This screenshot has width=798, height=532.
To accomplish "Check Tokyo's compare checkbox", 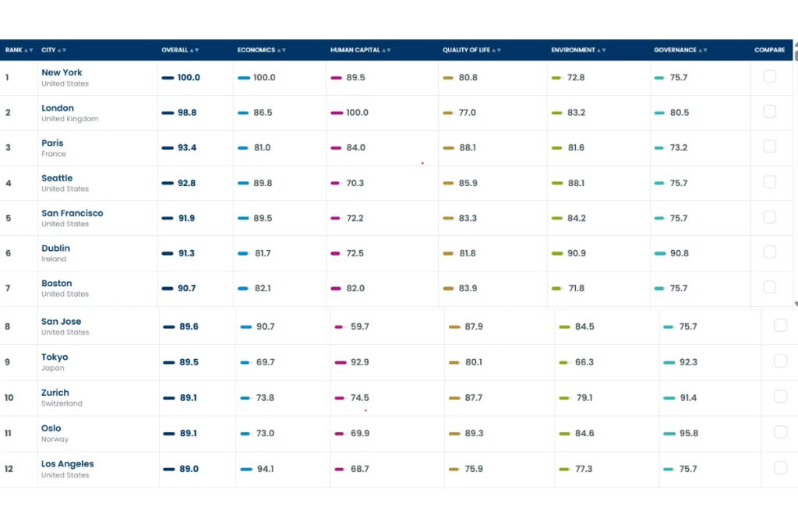I will point(780,361).
